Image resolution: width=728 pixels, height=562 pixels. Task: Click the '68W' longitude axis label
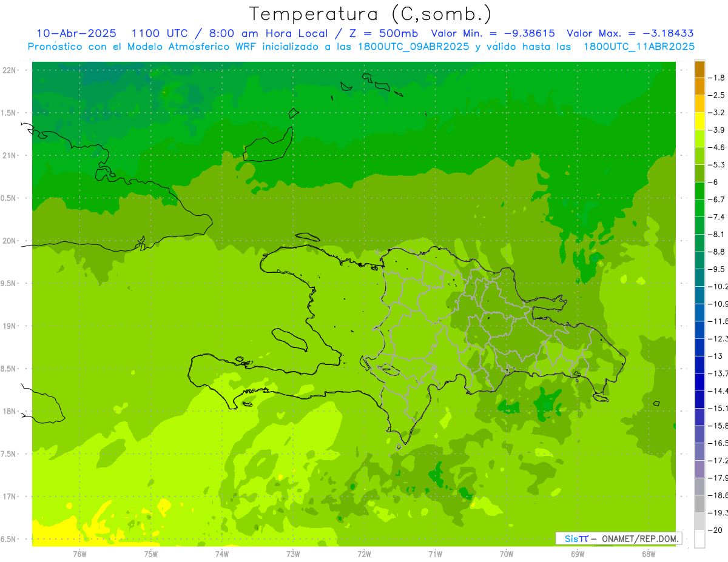coord(649,554)
